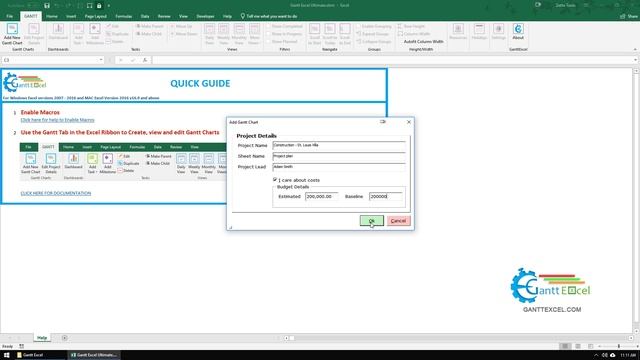
Task: Click into the Project Name field
Action: pyautogui.click(x=339, y=145)
